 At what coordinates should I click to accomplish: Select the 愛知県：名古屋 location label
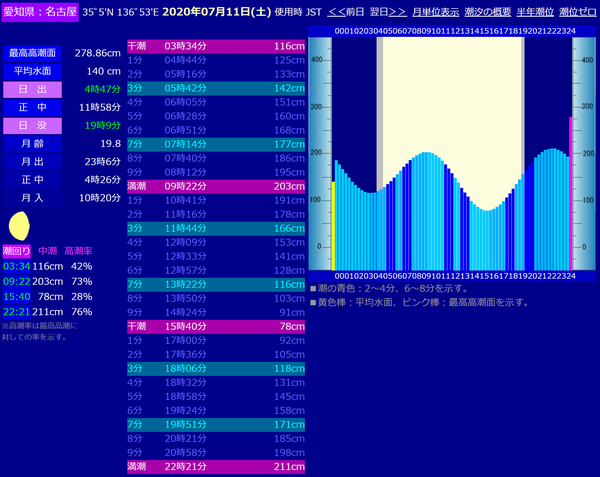[38, 11]
